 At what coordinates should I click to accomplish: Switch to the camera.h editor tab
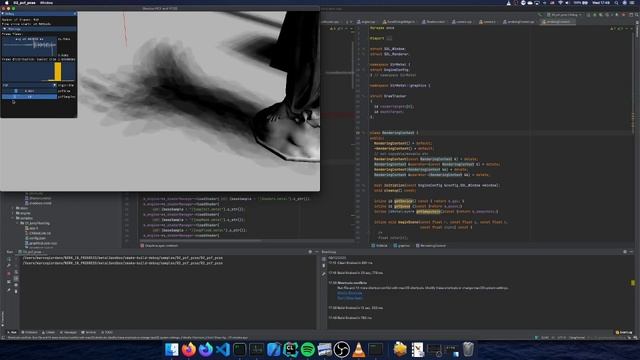click(x=488, y=22)
